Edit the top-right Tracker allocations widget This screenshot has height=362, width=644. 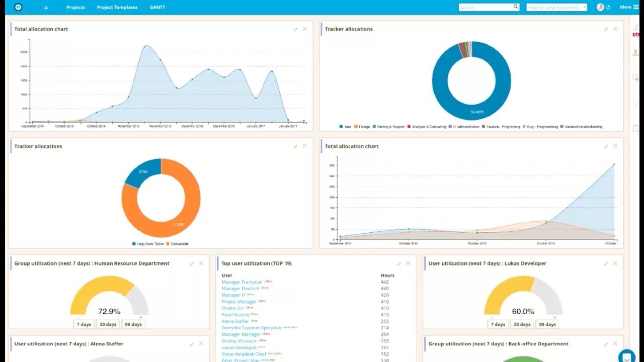coord(606,29)
